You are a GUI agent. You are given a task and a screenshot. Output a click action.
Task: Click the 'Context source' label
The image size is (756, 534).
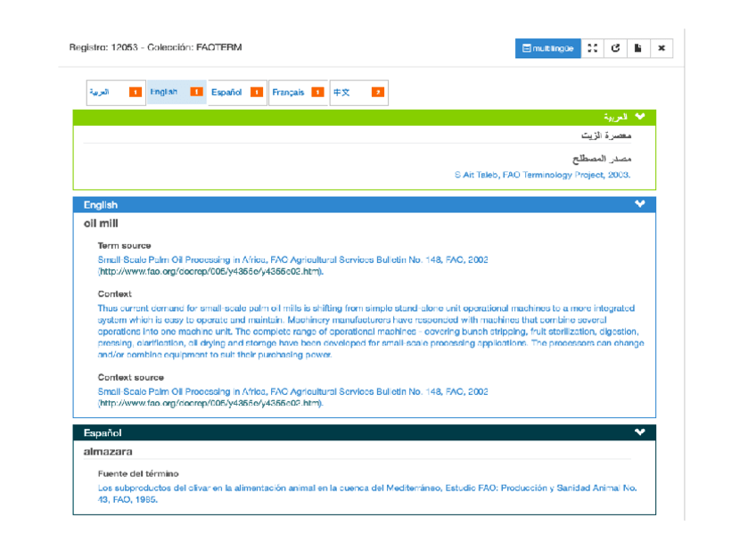click(131, 377)
